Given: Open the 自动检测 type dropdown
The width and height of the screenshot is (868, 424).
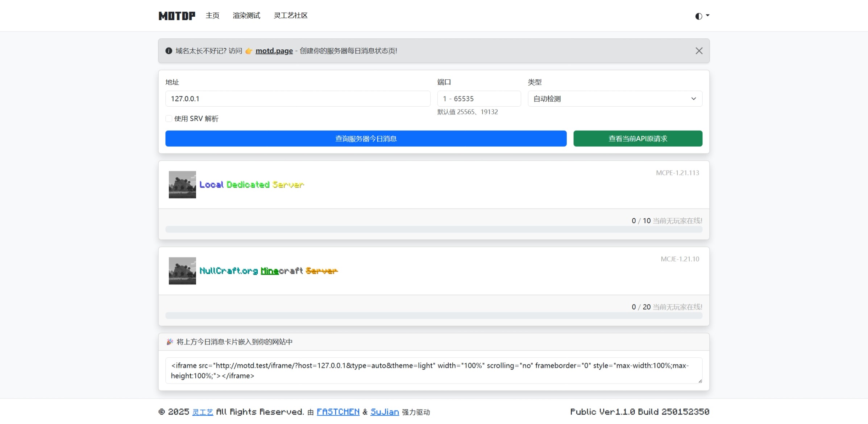Looking at the screenshot, I should click(x=615, y=99).
